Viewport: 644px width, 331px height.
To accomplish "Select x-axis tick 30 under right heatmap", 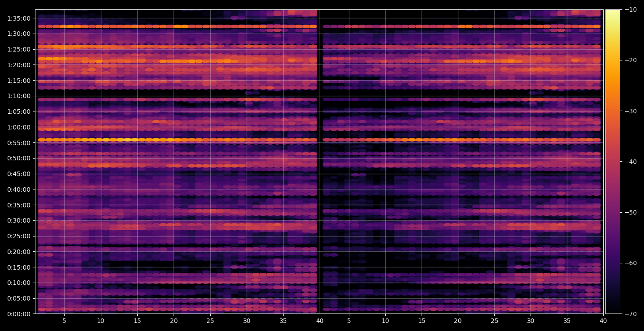I will [531, 321].
